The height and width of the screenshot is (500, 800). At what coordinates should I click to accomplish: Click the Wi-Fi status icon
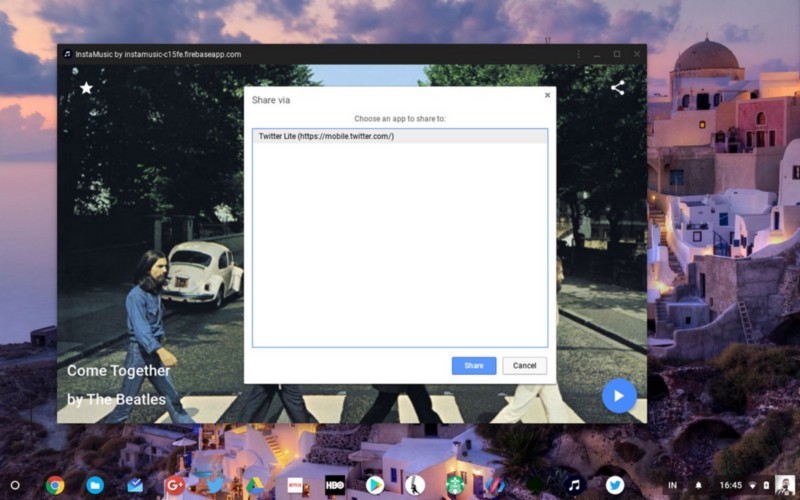point(753,485)
